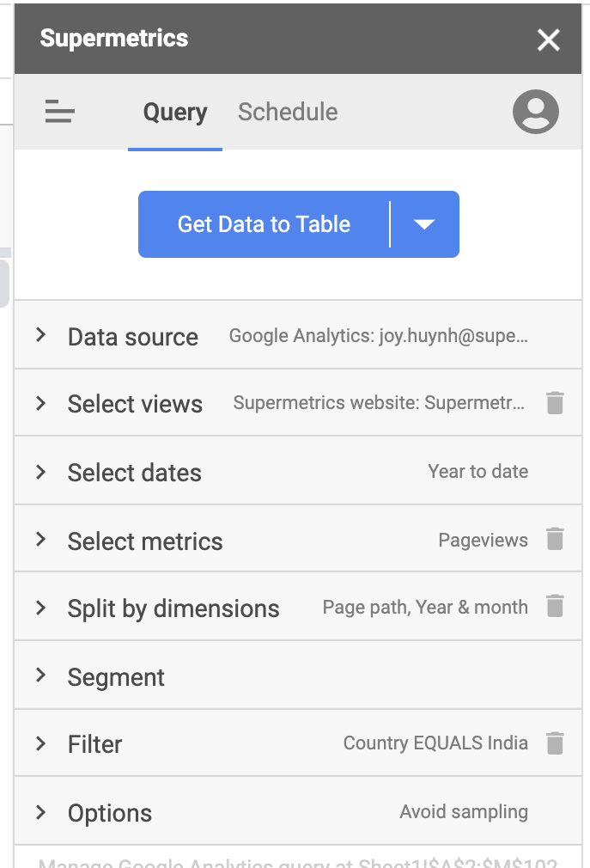The width and height of the screenshot is (590, 868).
Task: Delete the Select views setting
Action: click(x=555, y=402)
